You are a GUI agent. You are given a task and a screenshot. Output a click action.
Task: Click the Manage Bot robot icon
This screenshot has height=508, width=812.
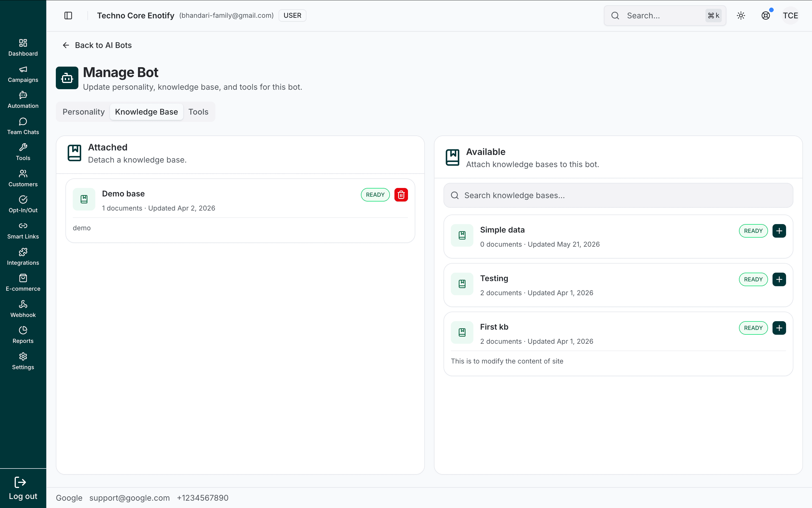point(67,78)
